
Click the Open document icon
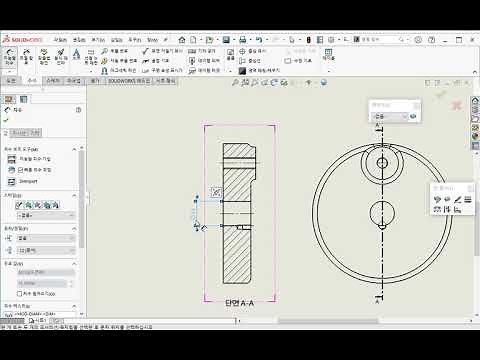[x=209, y=40]
